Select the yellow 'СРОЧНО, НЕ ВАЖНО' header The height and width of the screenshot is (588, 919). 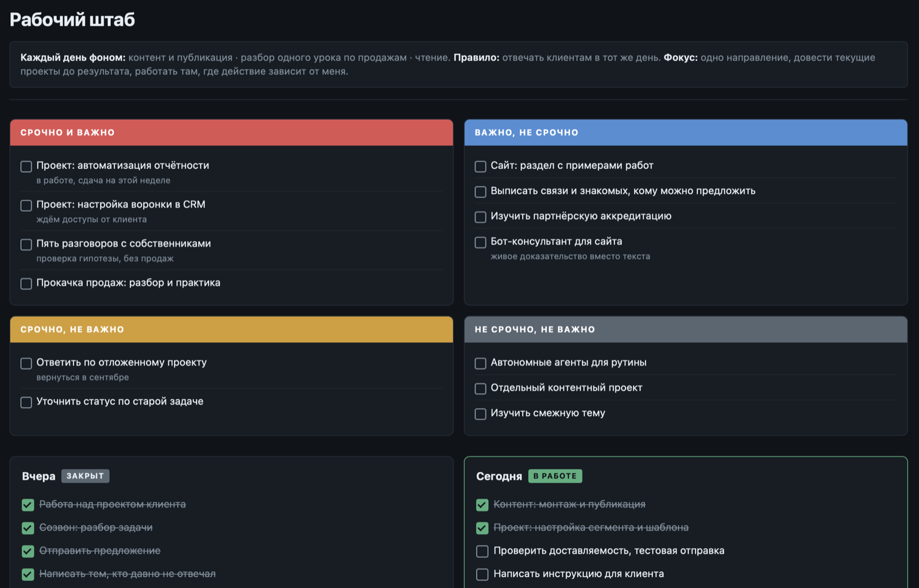pos(231,330)
